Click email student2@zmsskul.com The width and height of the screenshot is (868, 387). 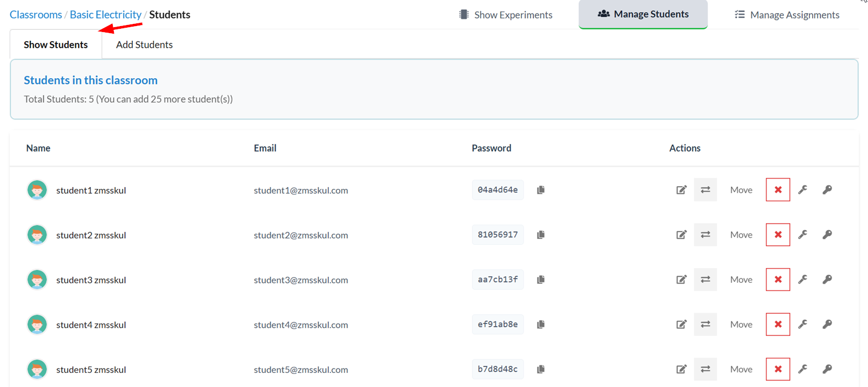[301, 235]
